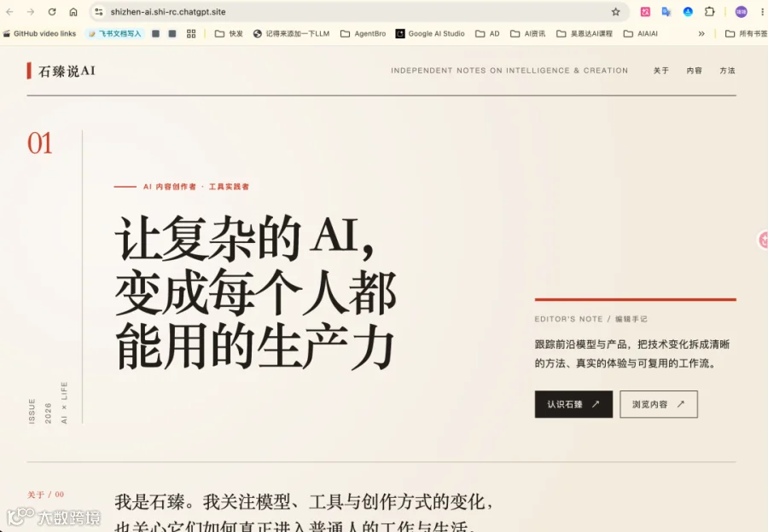Screen dimensions: 768x532
Task: Click the 关于 / 00 section label
Action: point(45,494)
